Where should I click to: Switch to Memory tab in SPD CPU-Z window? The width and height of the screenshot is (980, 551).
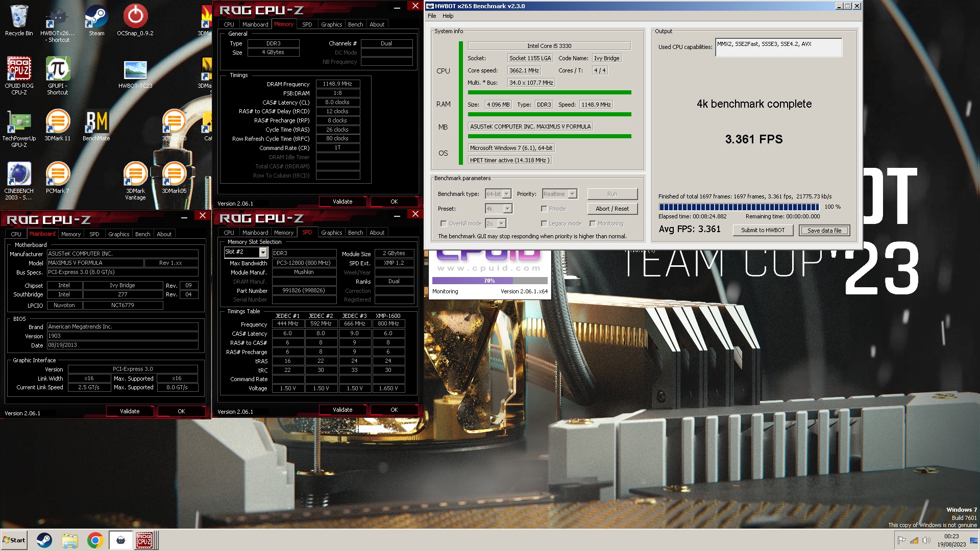click(284, 233)
